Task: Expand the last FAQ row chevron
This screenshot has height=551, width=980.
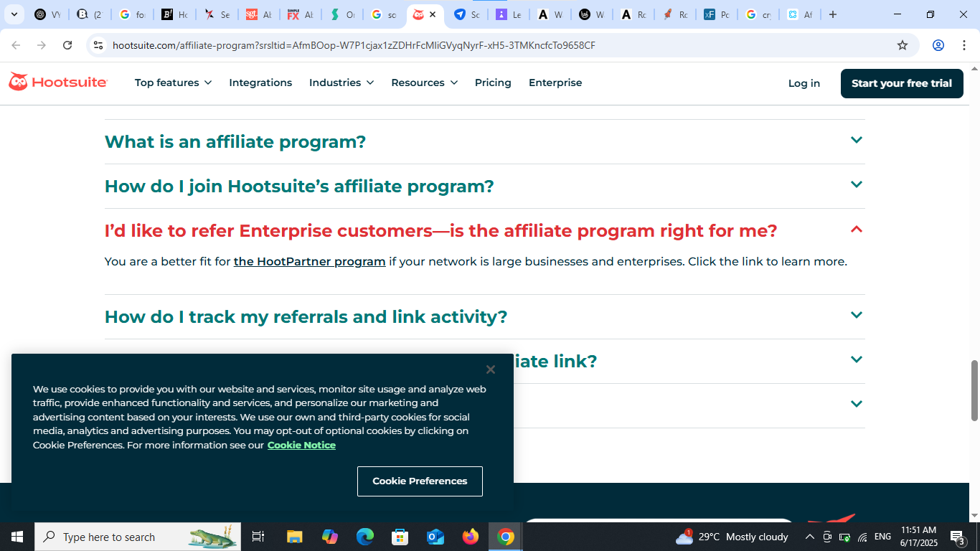Action: pyautogui.click(x=856, y=404)
